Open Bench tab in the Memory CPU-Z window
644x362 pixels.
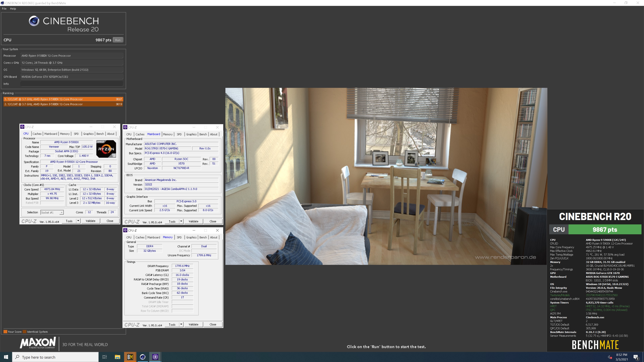coord(203,237)
